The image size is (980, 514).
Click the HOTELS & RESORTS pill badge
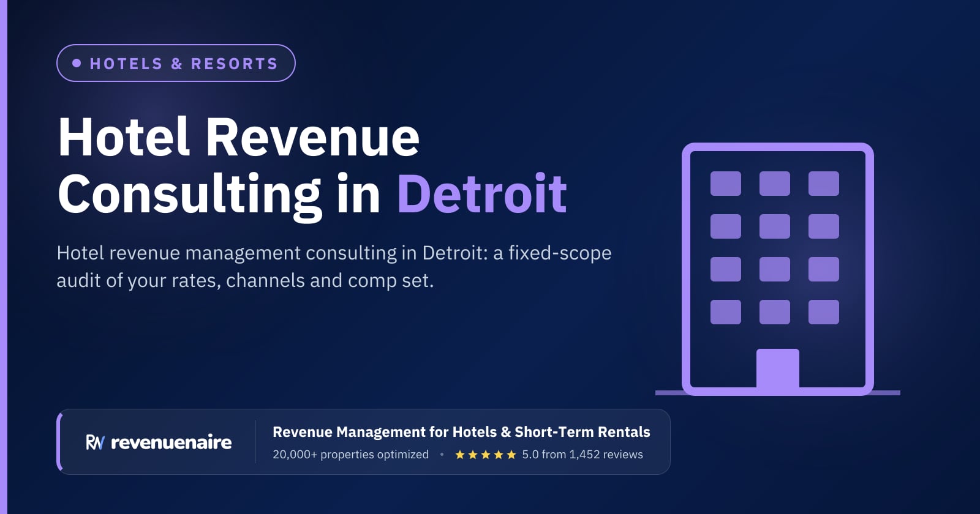pos(176,63)
